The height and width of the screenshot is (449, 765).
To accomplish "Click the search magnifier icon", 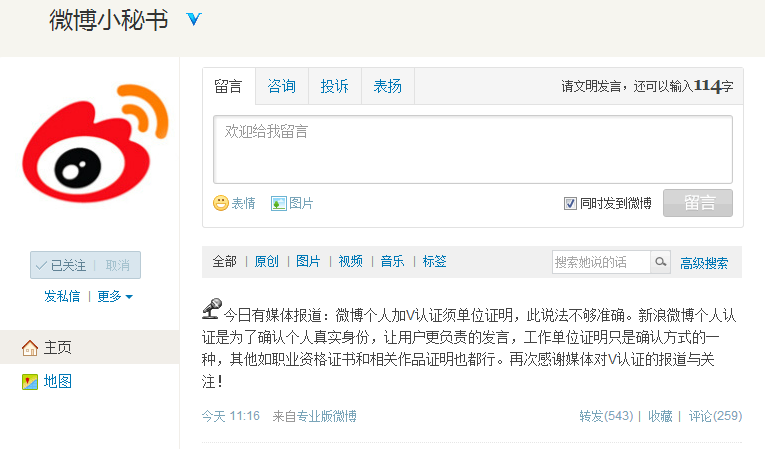I will (660, 262).
